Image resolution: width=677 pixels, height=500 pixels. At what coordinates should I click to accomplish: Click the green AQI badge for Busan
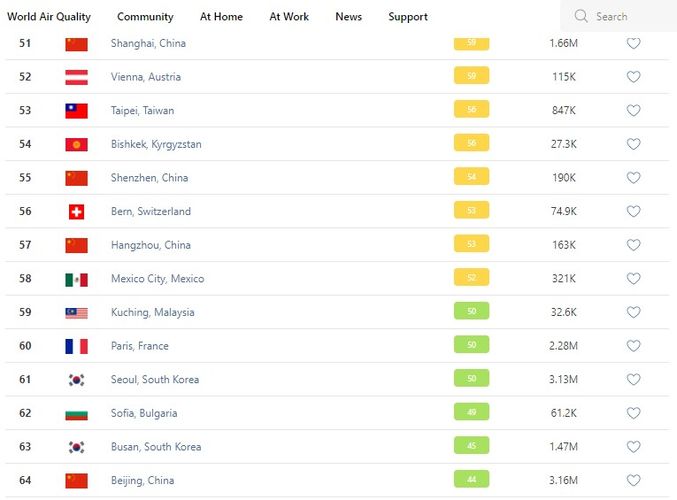click(471, 447)
